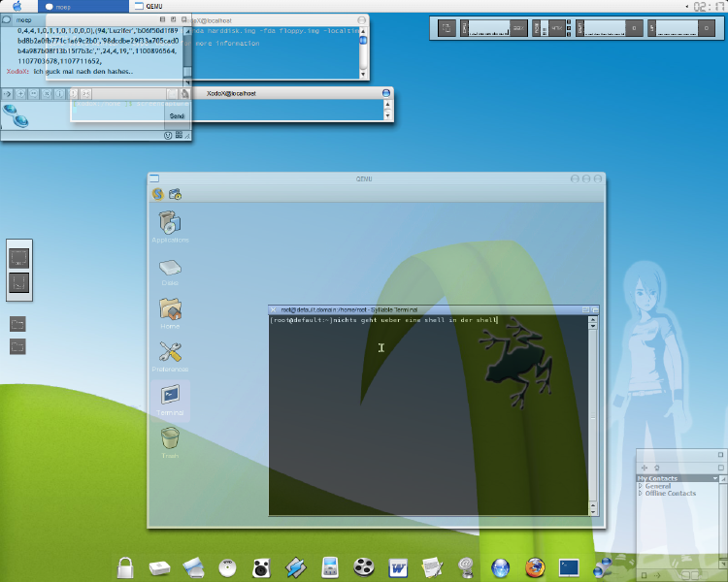Screen dimensions: 728x582
Task: Open the DVD disc icon in dock
Action: pos(227,567)
